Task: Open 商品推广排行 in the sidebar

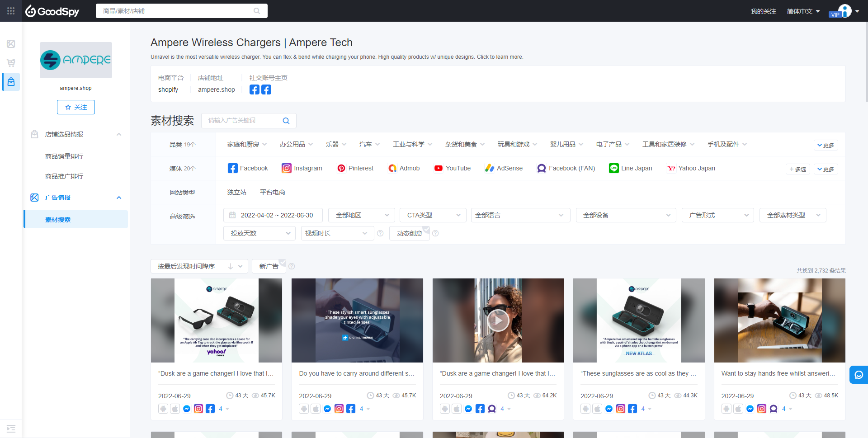Action: pos(64,176)
